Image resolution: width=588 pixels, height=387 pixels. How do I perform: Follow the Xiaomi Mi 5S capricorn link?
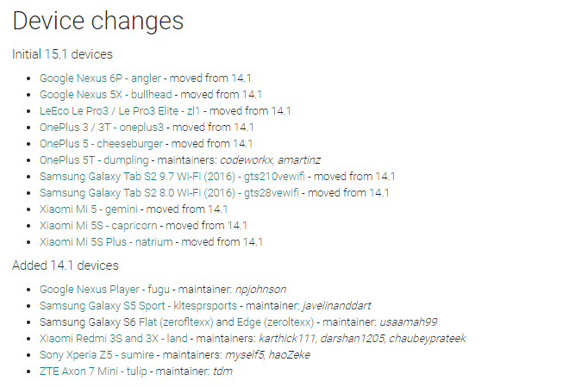click(98, 226)
